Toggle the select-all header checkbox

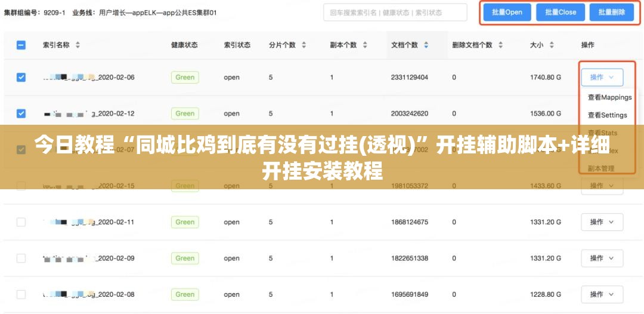pos(21,45)
